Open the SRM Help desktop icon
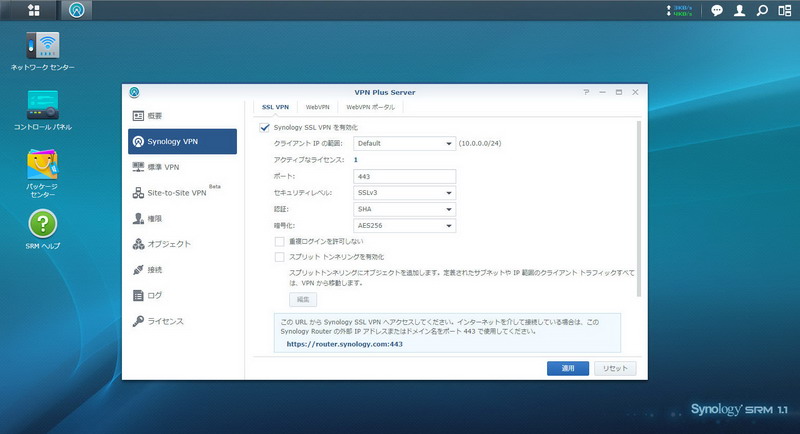The height and width of the screenshot is (434, 800). pos(43,229)
